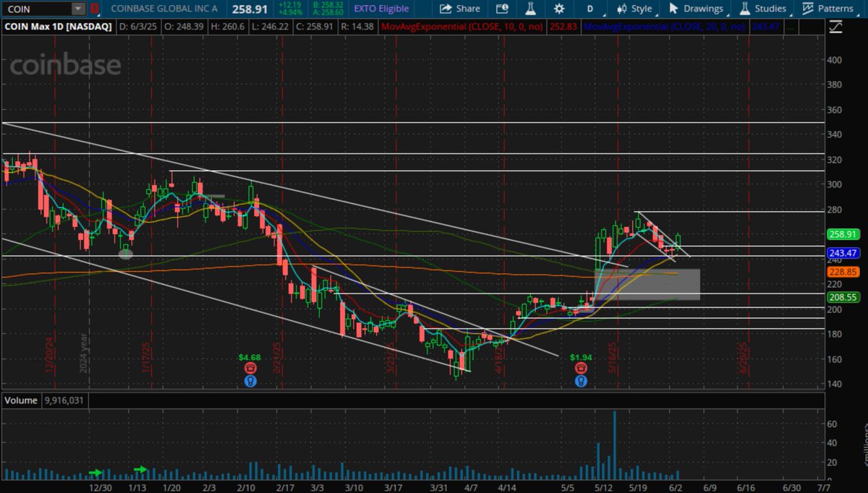868x493 pixels.
Task: Click the drawing-set icon at top right of chart
Action: pos(835,27)
